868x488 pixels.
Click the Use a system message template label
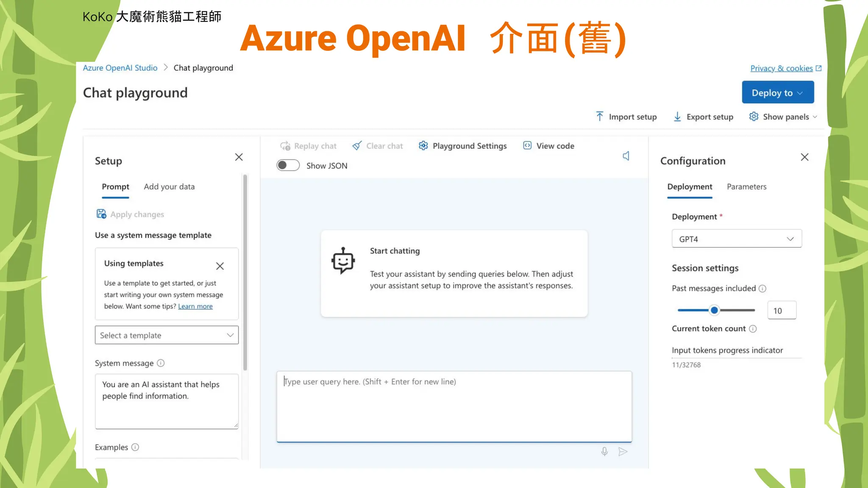(153, 236)
